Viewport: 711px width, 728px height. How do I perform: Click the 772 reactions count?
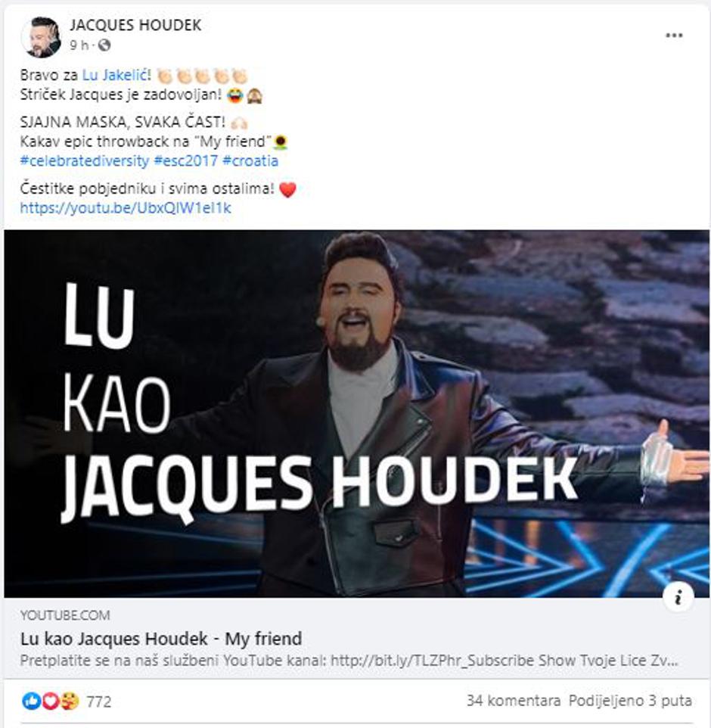point(99,701)
